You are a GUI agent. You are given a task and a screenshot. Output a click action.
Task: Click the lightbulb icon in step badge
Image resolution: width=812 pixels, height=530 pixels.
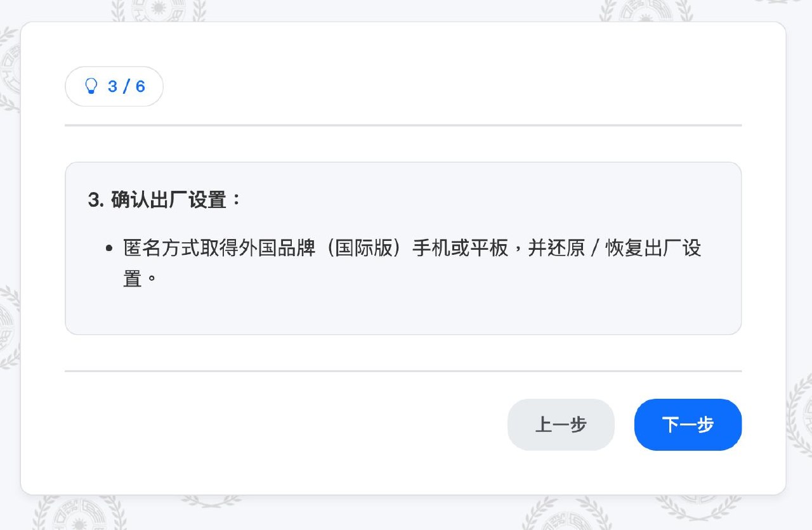point(91,86)
